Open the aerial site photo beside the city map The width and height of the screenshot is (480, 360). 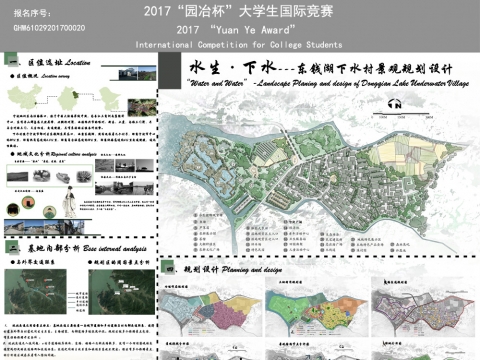(x=142, y=107)
